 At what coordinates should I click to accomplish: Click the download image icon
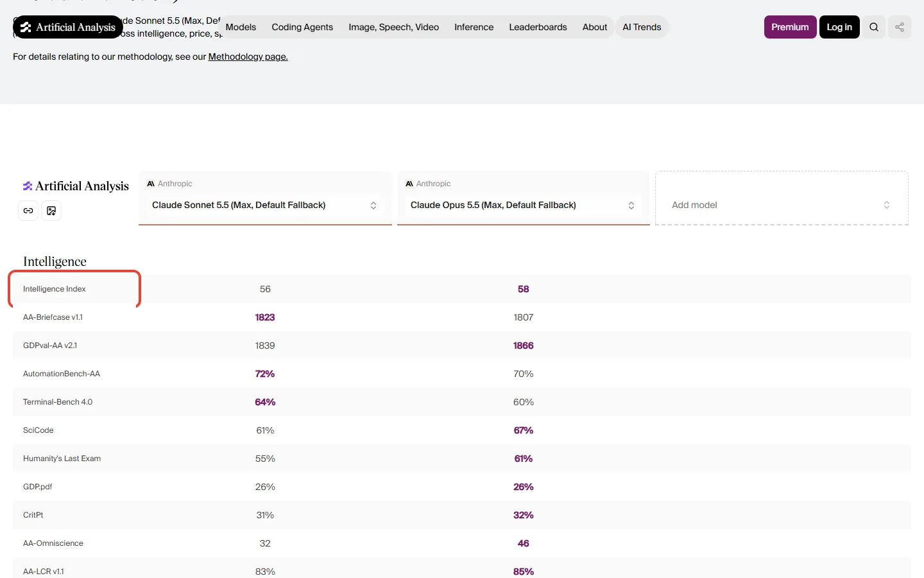(51, 211)
